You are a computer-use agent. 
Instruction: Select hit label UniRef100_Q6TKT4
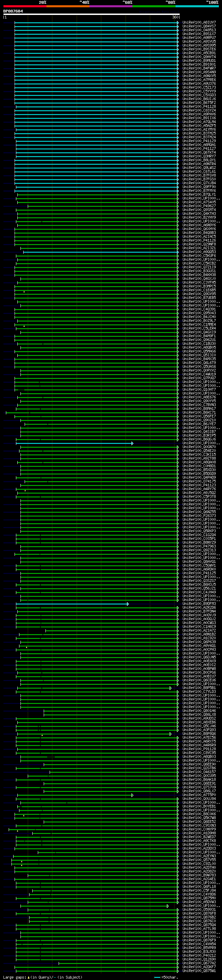pyautogui.click(x=199, y=153)
